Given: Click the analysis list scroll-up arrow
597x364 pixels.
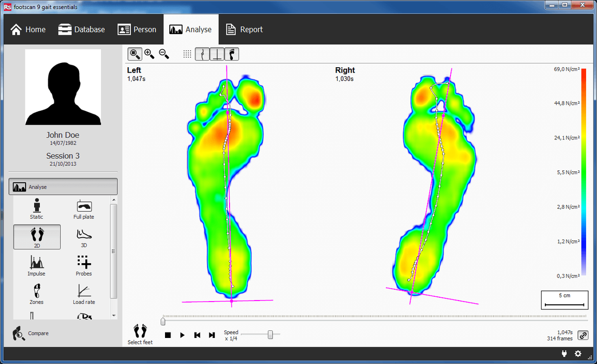Looking at the screenshot, I should coord(113,200).
